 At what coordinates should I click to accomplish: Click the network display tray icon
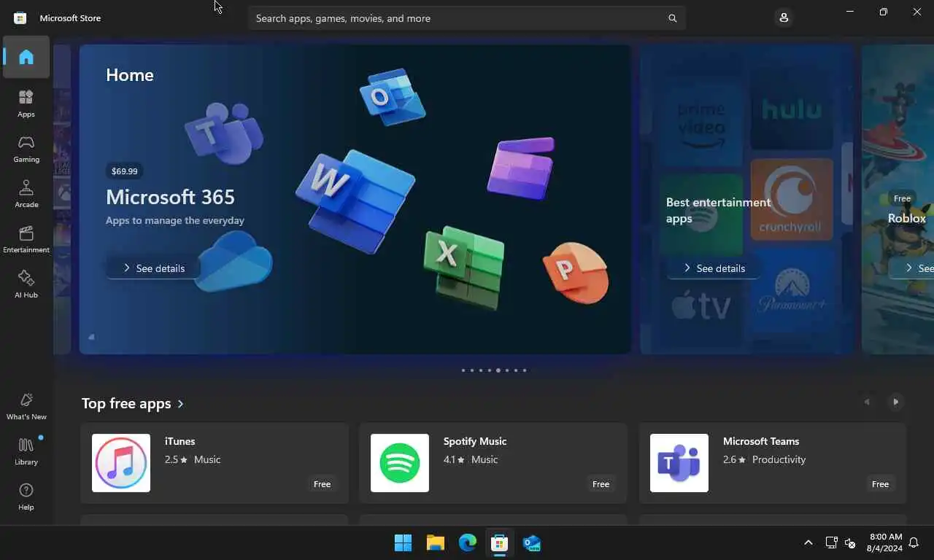(831, 542)
